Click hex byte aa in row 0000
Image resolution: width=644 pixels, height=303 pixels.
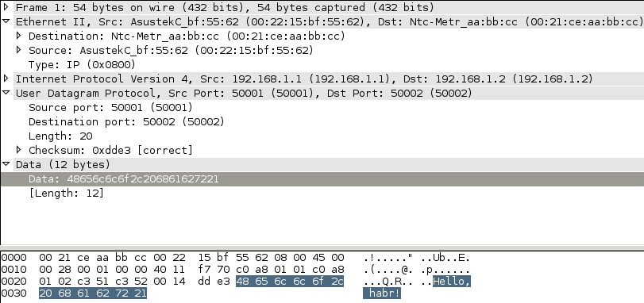pyautogui.click(x=103, y=258)
